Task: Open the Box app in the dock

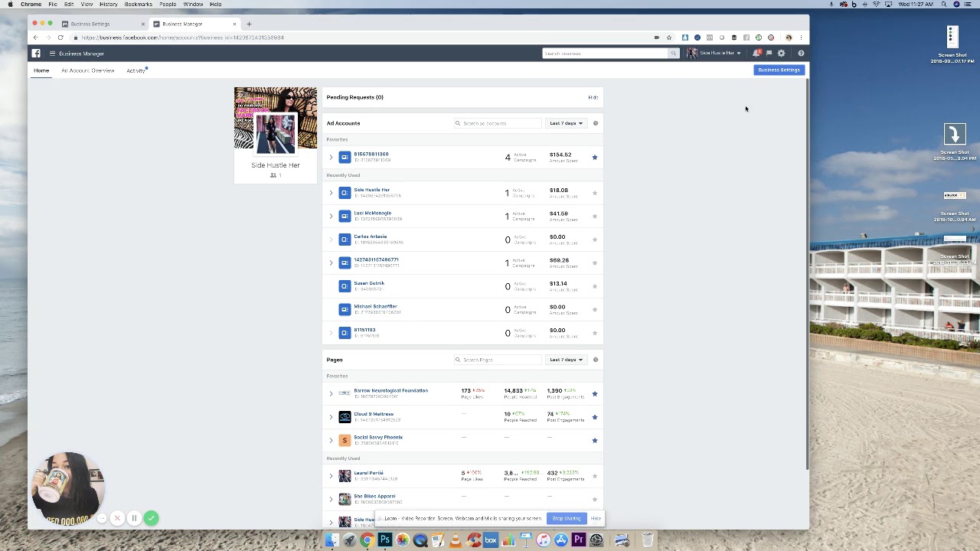Action: [491, 540]
